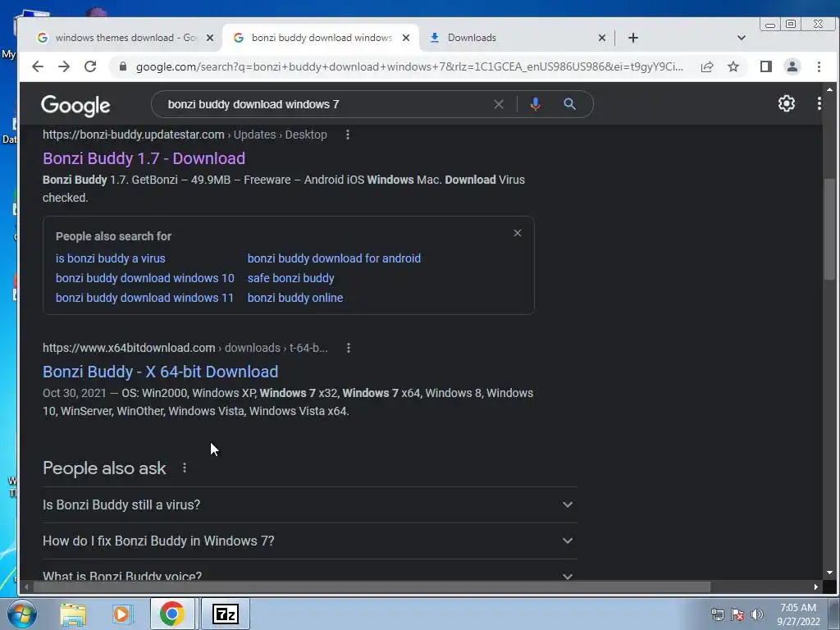Search safe bonzi buddy

tap(291, 278)
